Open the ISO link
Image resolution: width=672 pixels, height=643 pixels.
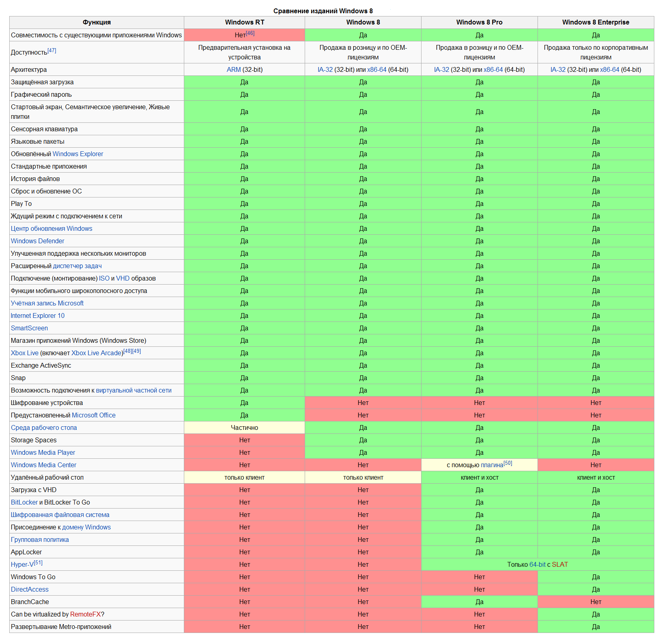[104, 278]
